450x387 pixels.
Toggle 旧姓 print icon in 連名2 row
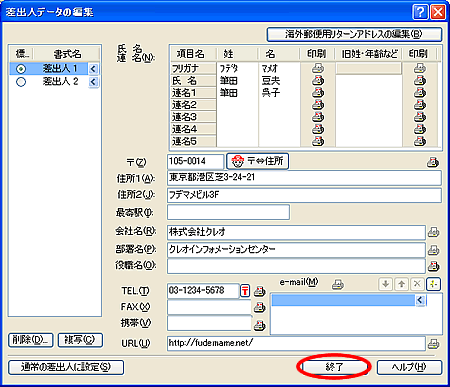click(x=420, y=105)
